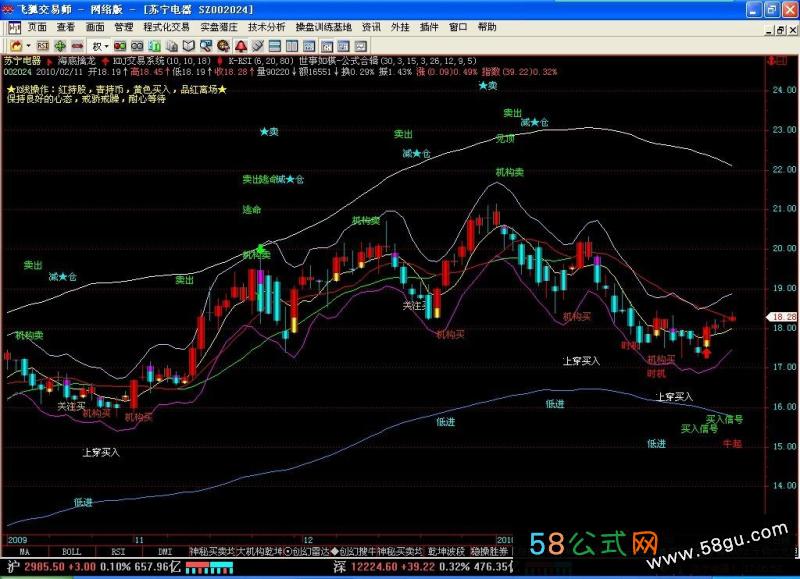
Task: Click the magnifier search toolbar icon
Action: point(206,46)
